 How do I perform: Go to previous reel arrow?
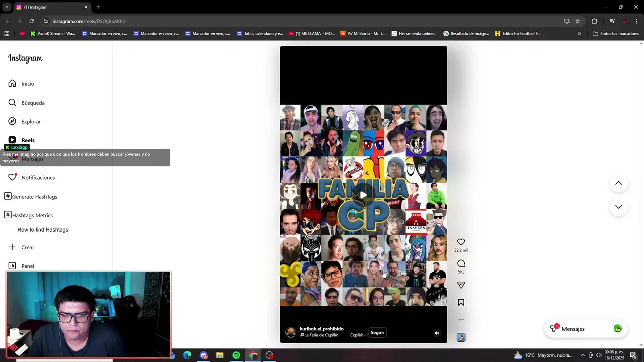click(619, 183)
